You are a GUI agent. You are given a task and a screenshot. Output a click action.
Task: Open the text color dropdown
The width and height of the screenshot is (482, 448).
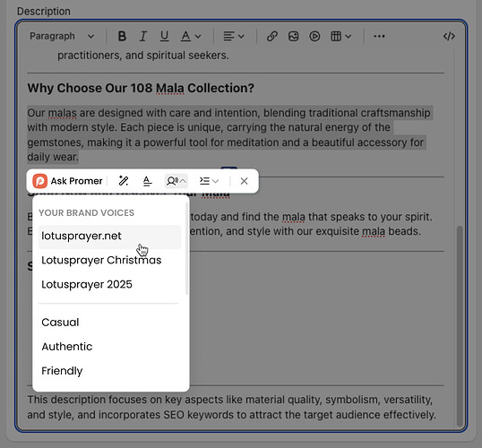pos(191,36)
